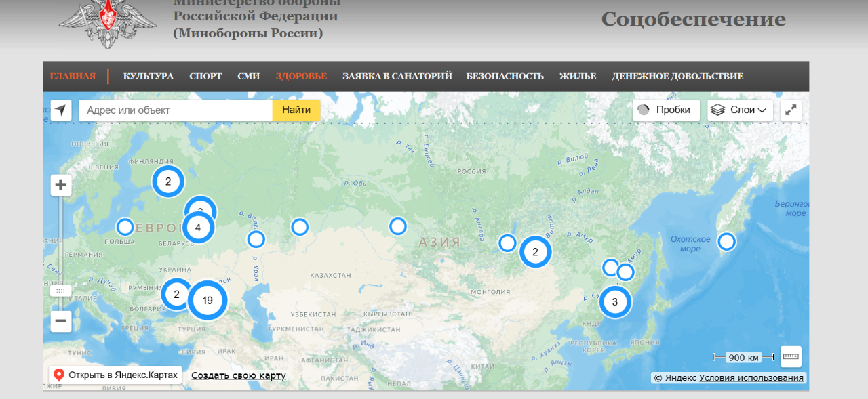Go to the ЗДОРОВЬЕ menu section
The height and width of the screenshot is (399, 868).
(301, 77)
